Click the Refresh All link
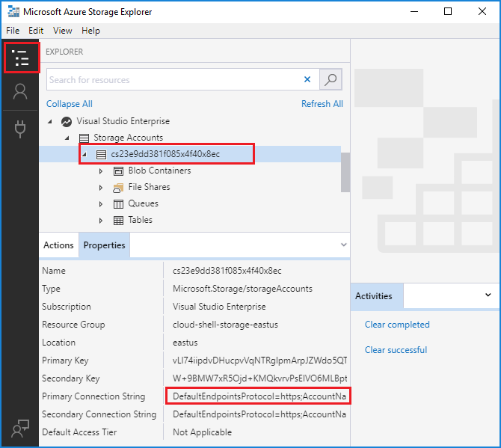The image size is (501, 448). pos(322,104)
